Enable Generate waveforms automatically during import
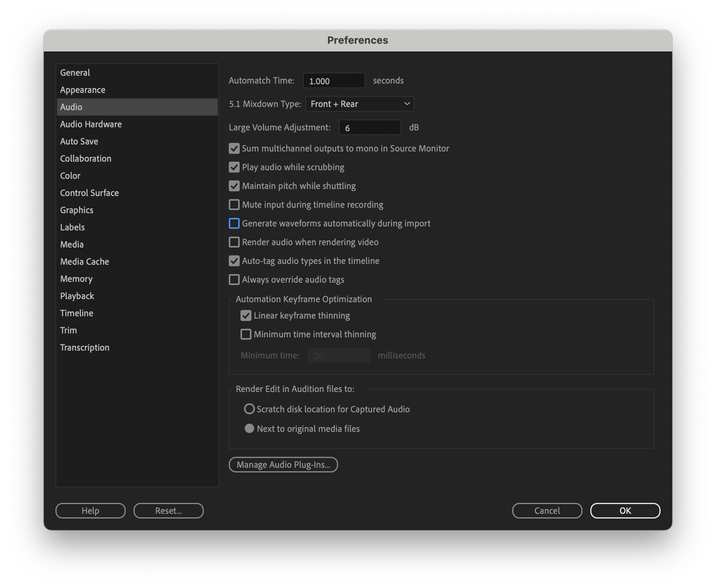 [x=234, y=223]
